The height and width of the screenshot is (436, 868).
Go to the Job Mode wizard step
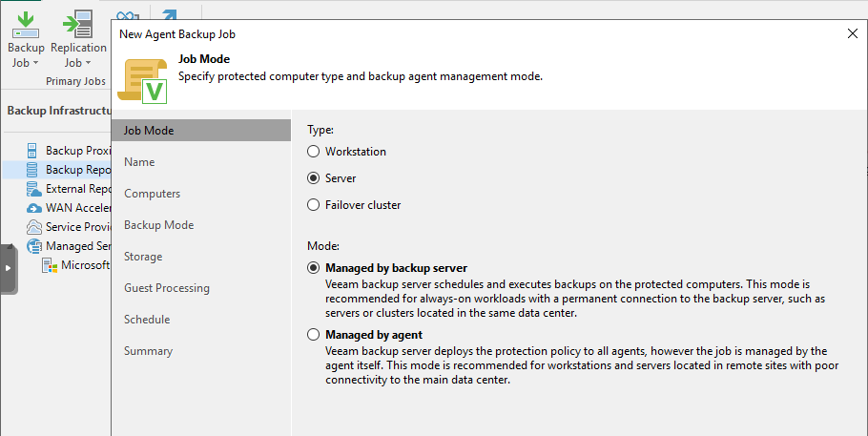[x=201, y=130]
